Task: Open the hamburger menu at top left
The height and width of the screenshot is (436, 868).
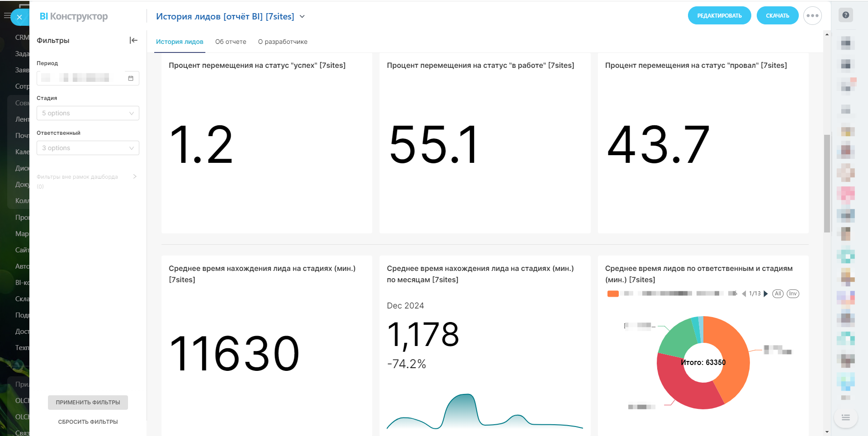Action: coord(7,16)
